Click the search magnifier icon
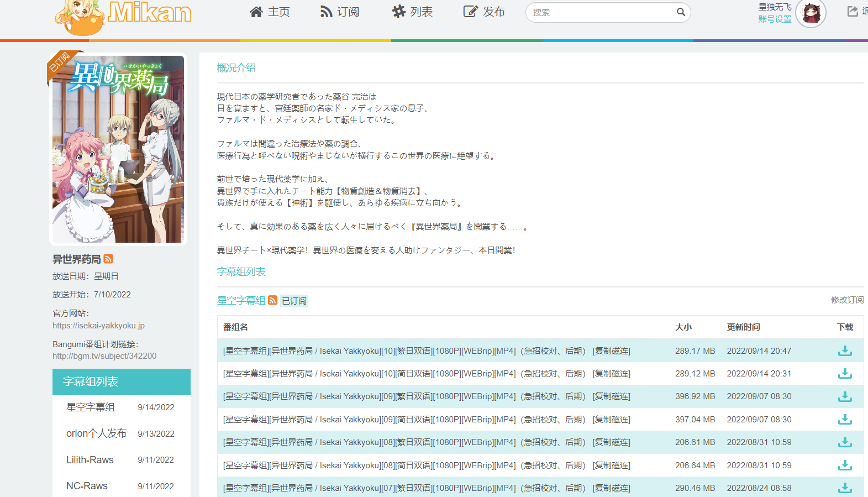 coord(681,12)
